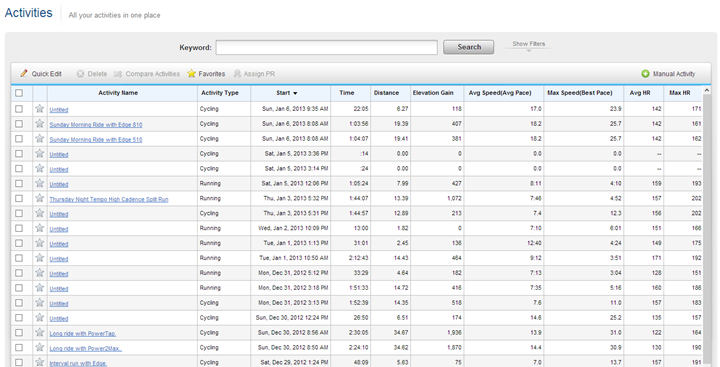
Task: Open Long ride with PowerTap link
Action: [x=83, y=333]
